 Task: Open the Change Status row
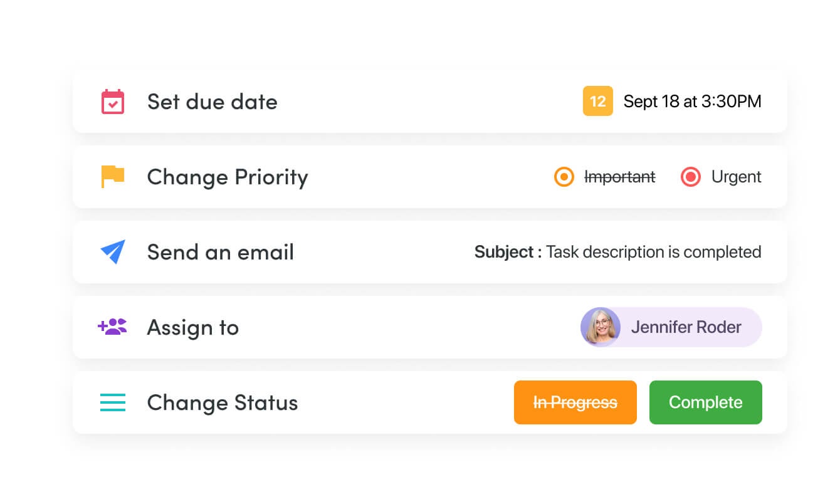pyautogui.click(x=222, y=402)
